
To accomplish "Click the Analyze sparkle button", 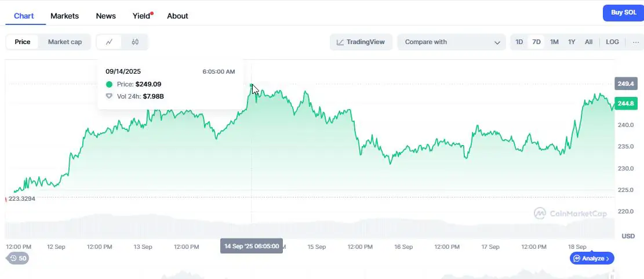I will pos(592,259).
